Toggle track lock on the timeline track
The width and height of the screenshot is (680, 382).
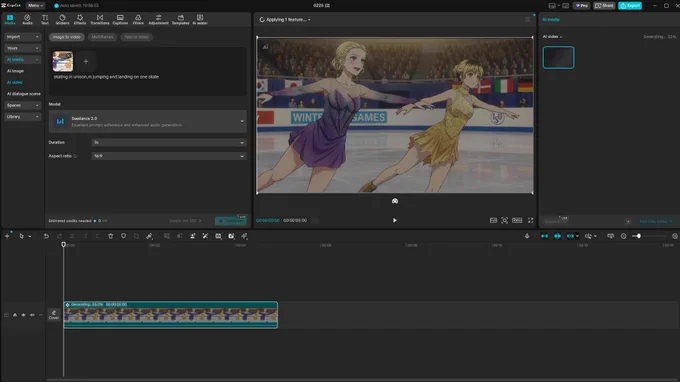pos(15,315)
